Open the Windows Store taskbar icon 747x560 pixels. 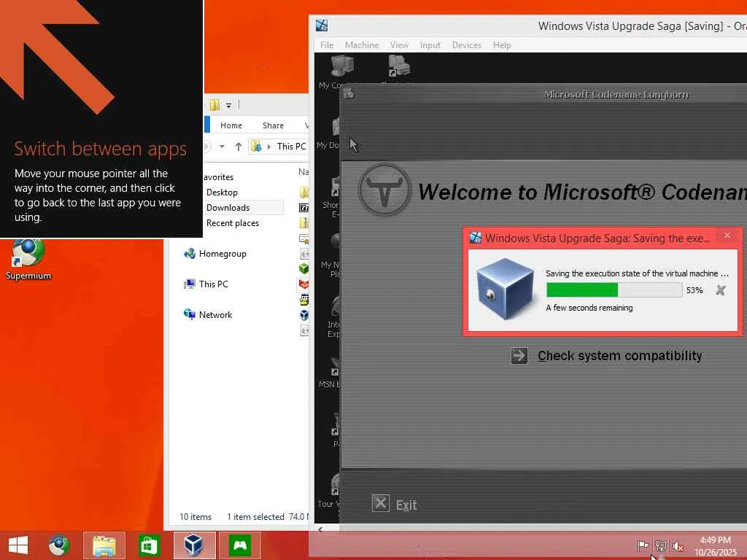pyautogui.click(x=149, y=545)
